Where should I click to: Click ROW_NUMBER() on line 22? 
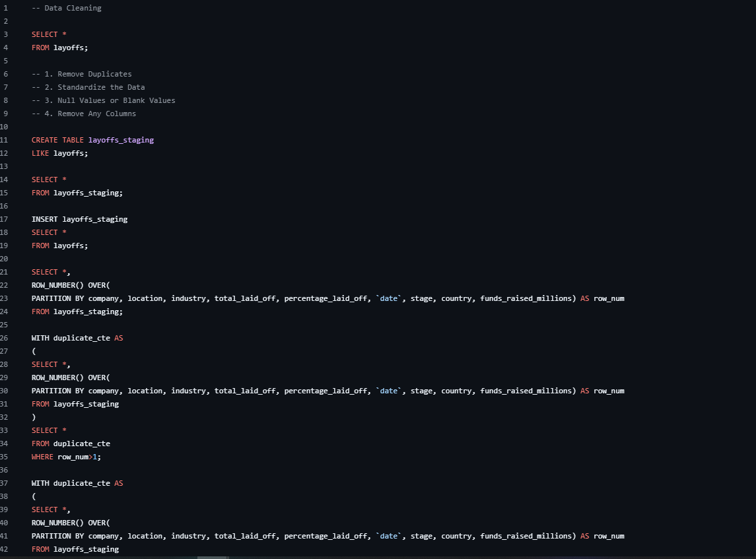pos(57,285)
